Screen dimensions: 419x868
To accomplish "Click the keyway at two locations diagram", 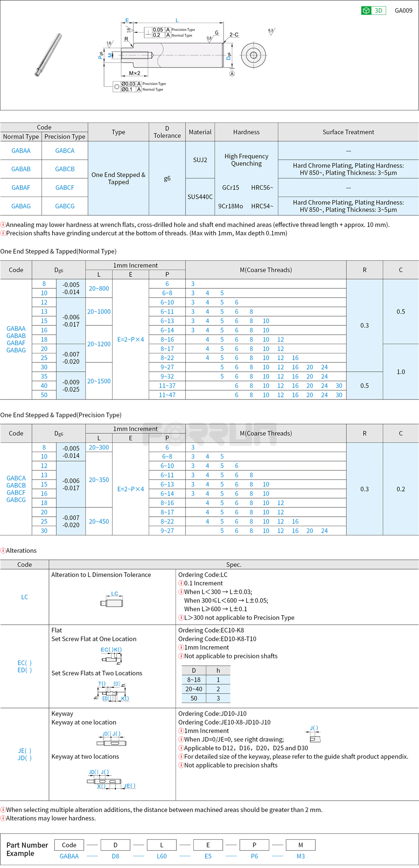I will coord(112,779).
